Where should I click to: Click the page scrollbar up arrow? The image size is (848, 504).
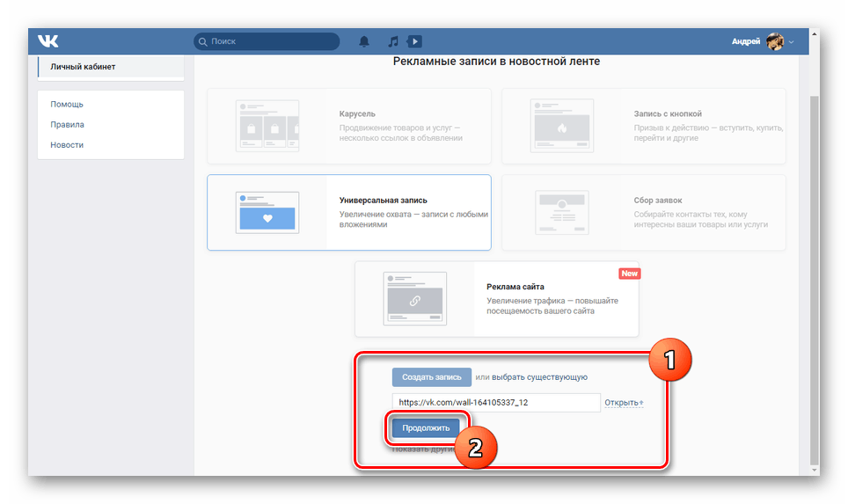click(815, 34)
